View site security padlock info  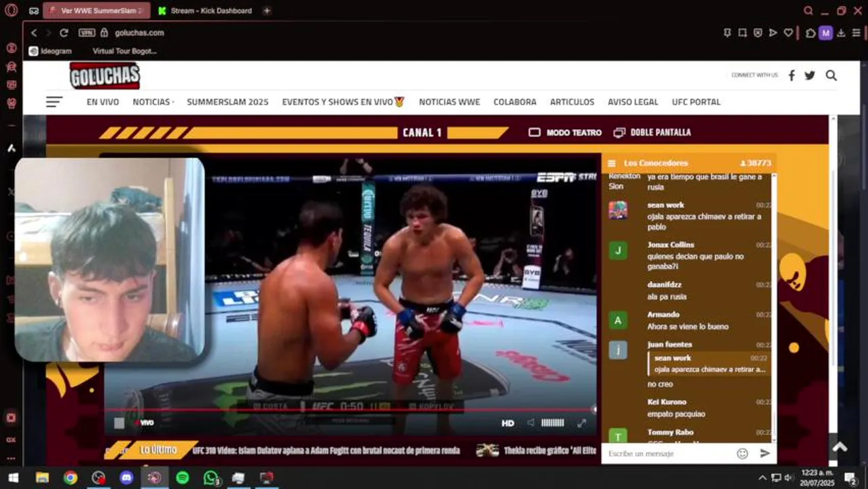pos(104,33)
